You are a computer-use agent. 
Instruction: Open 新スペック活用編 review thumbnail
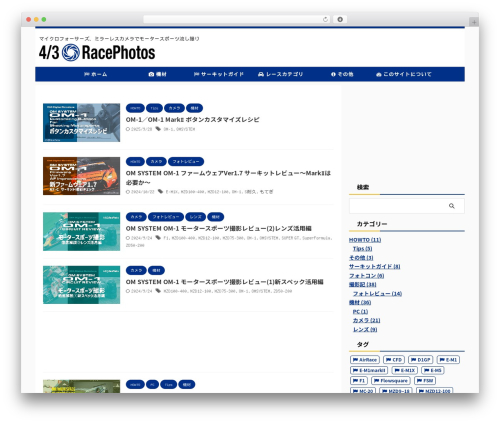tap(81, 285)
